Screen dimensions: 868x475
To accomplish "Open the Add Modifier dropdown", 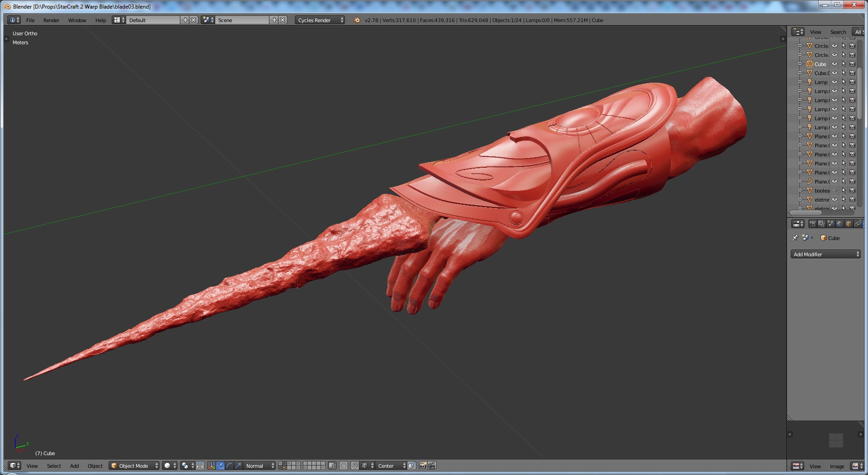I will point(826,254).
